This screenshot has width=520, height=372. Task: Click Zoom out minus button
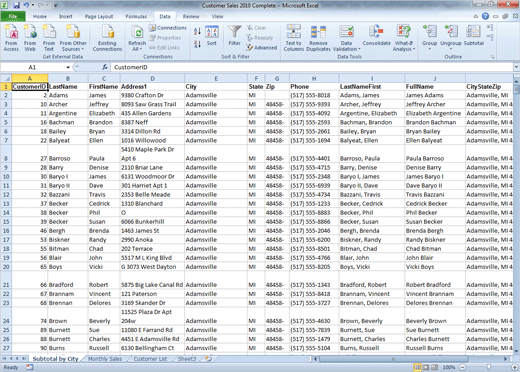point(463,367)
